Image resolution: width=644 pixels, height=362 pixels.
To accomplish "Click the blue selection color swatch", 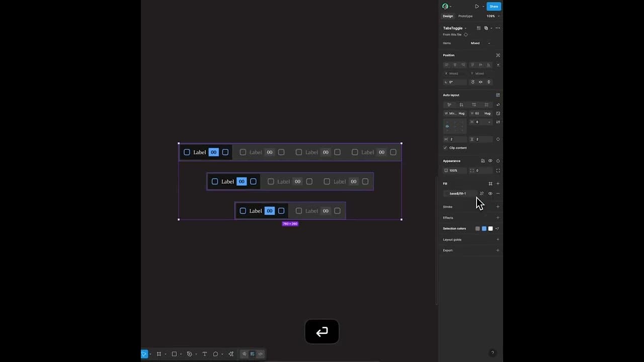I will [484, 229].
